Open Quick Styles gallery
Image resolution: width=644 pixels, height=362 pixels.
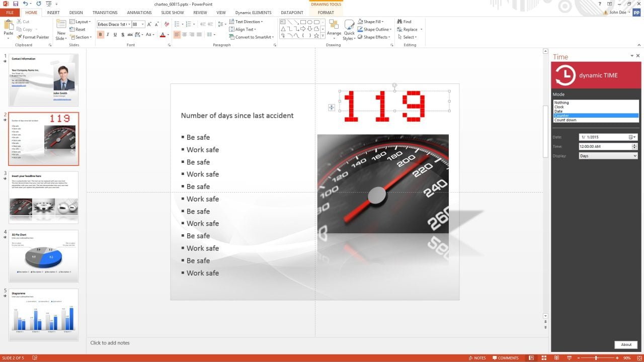pyautogui.click(x=349, y=29)
